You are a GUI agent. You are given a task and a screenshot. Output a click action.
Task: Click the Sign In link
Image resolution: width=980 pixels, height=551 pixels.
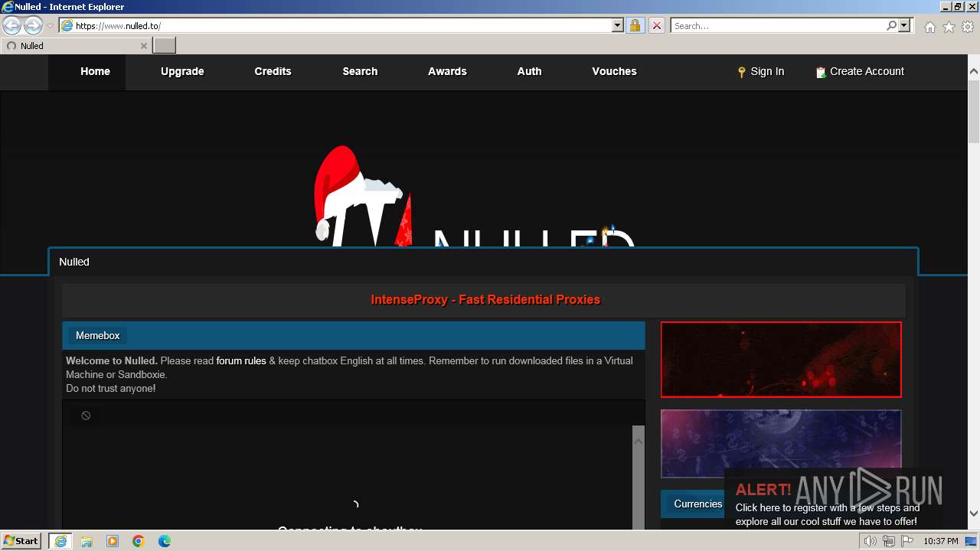[x=767, y=71]
